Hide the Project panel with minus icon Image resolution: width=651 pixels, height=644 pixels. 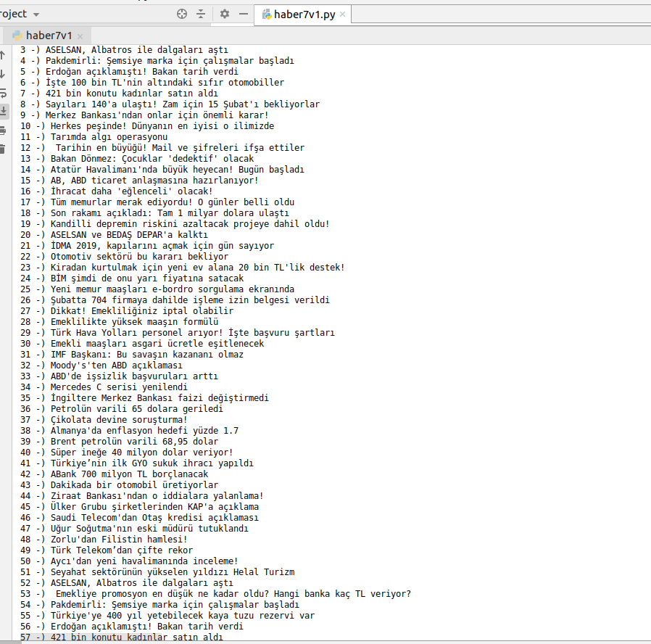pyautogui.click(x=244, y=14)
